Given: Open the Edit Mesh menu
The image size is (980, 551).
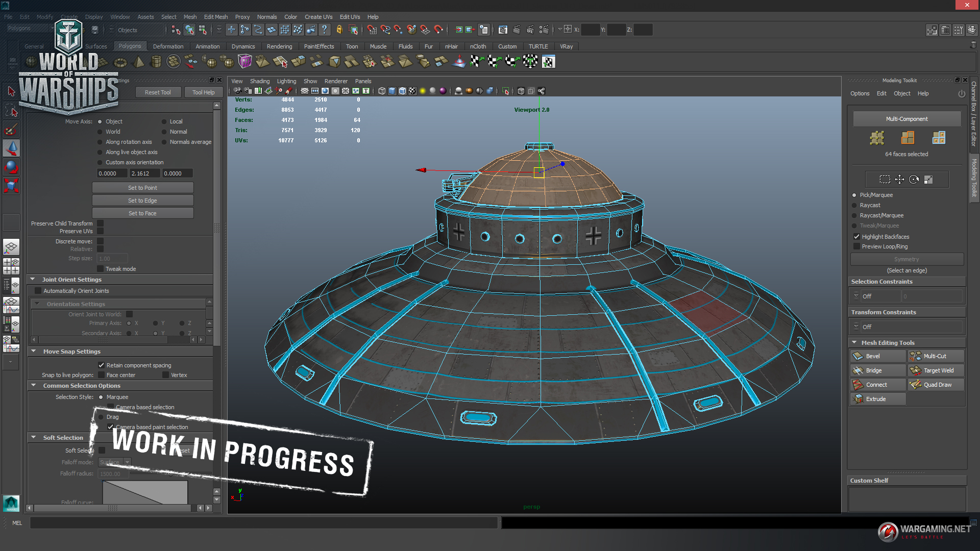Looking at the screenshot, I should (216, 17).
